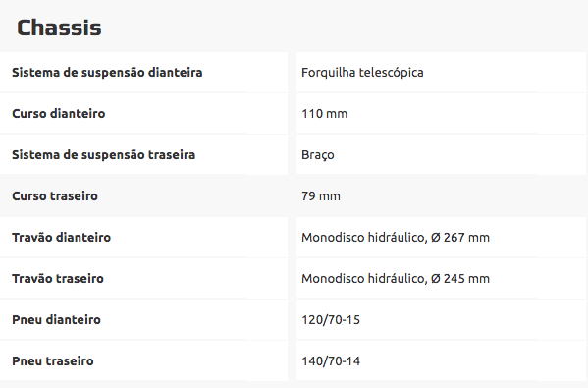Select the Pneu dianteiro label
The width and height of the screenshot is (588, 388).
click(x=56, y=319)
